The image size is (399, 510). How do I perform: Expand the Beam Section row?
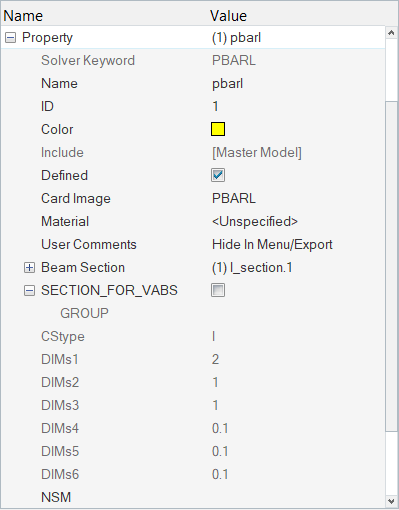(29, 268)
